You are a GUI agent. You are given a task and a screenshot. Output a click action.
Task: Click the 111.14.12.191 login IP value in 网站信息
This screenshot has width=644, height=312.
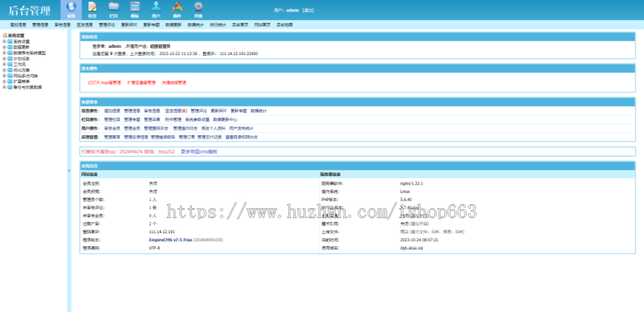click(162, 232)
